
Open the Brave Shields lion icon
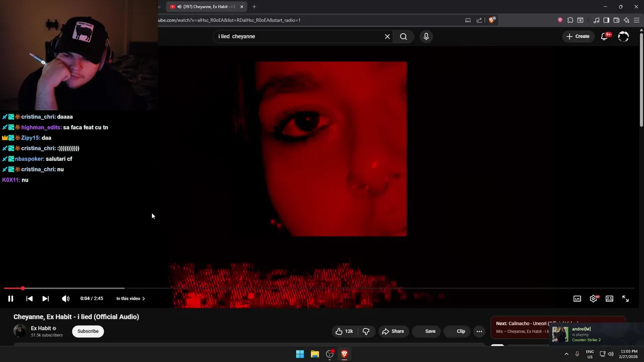(x=492, y=20)
